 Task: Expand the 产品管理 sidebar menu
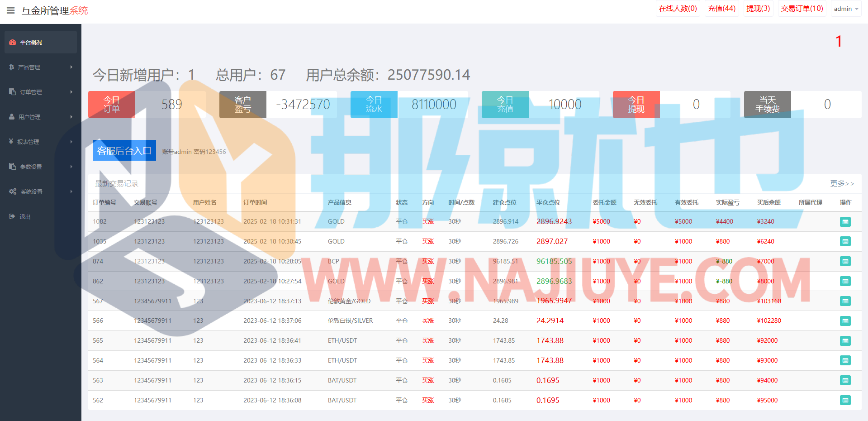(40, 67)
